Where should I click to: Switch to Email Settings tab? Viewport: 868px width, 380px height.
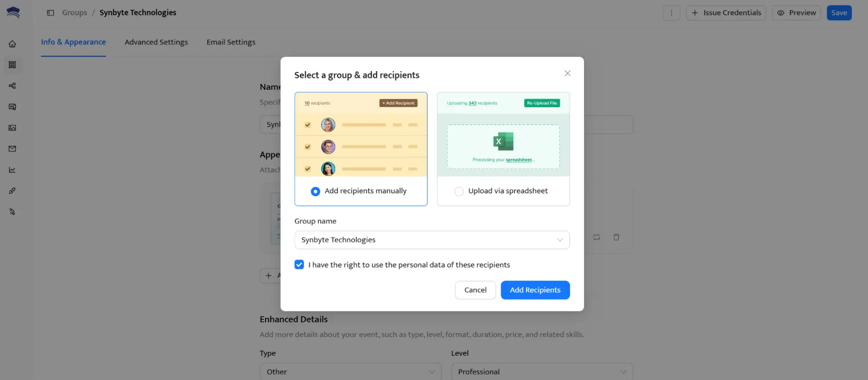[231, 42]
